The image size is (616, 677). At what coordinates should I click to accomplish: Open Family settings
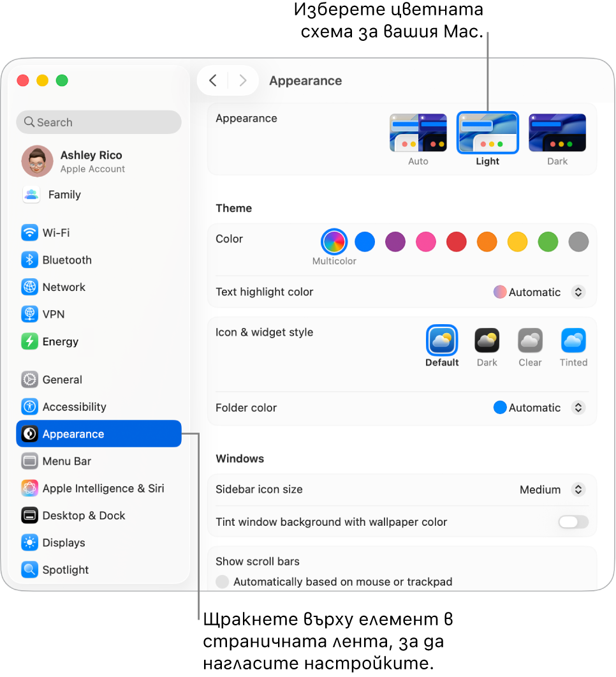click(x=64, y=195)
